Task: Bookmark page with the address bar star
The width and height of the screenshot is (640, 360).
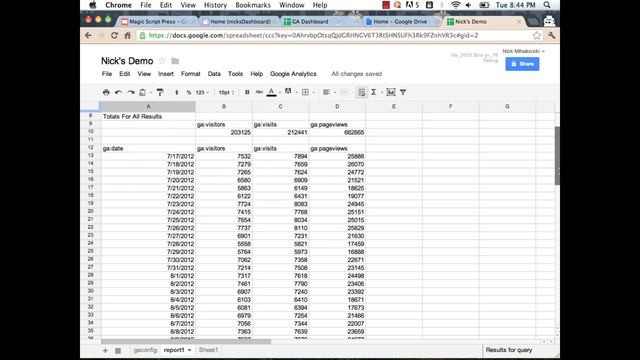Action: pos(537,36)
